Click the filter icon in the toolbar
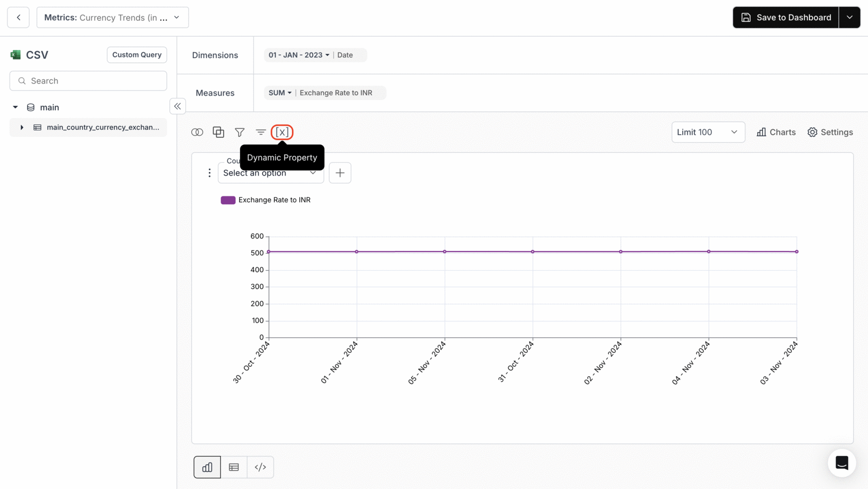The height and width of the screenshot is (489, 868). click(240, 132)
